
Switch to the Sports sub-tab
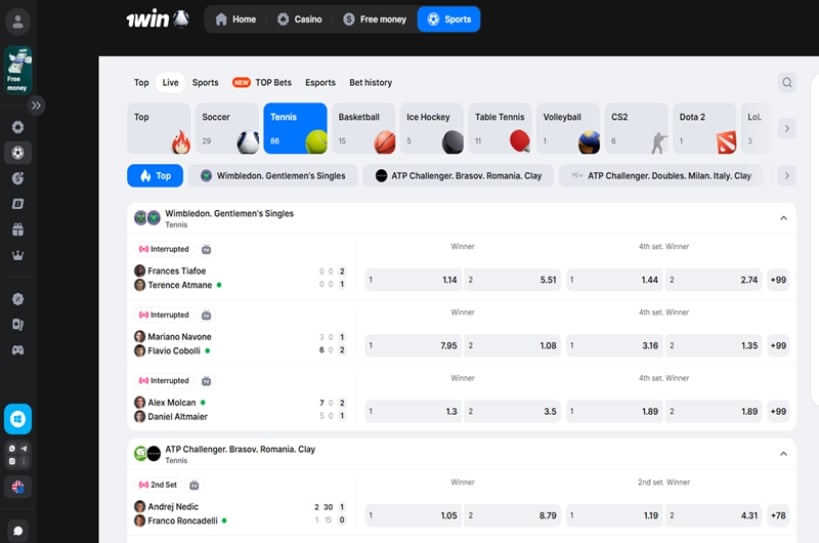(x=205, y=82)
